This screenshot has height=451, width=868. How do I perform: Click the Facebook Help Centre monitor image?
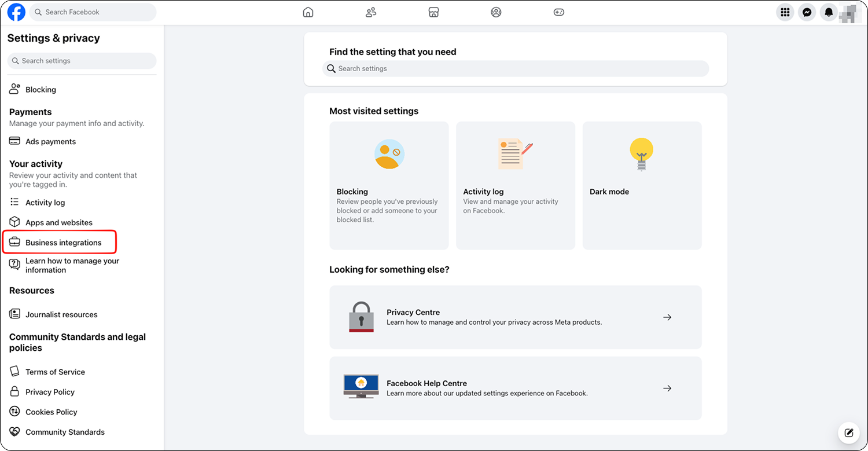(x=361, y=386)
